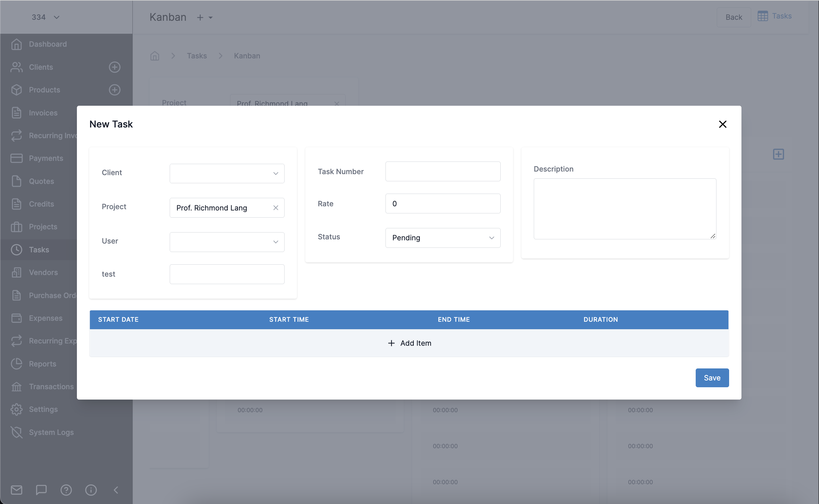This screenshot has height=504, width=819.
Task: Select Quotes in the sidebar menu
Action: [41, 181]
